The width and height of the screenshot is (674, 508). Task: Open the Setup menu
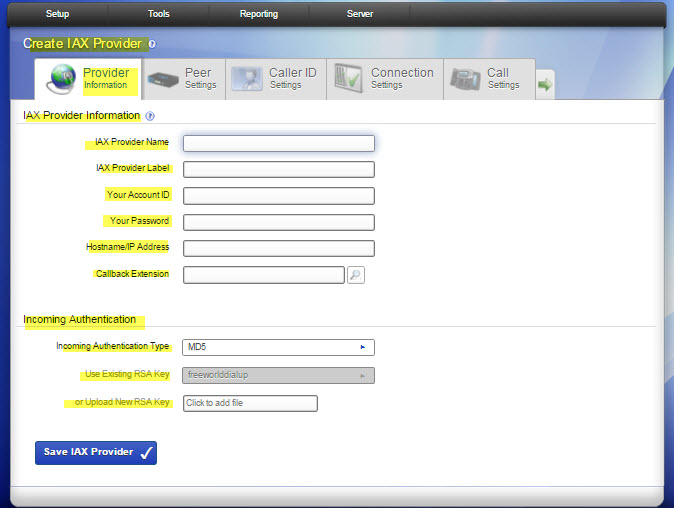pyautogui.click(x=58, y=14)
